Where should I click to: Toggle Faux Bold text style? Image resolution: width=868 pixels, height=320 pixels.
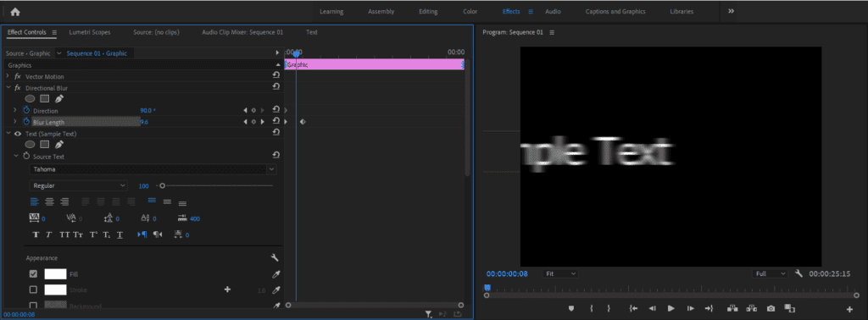(x=36, y=234)
